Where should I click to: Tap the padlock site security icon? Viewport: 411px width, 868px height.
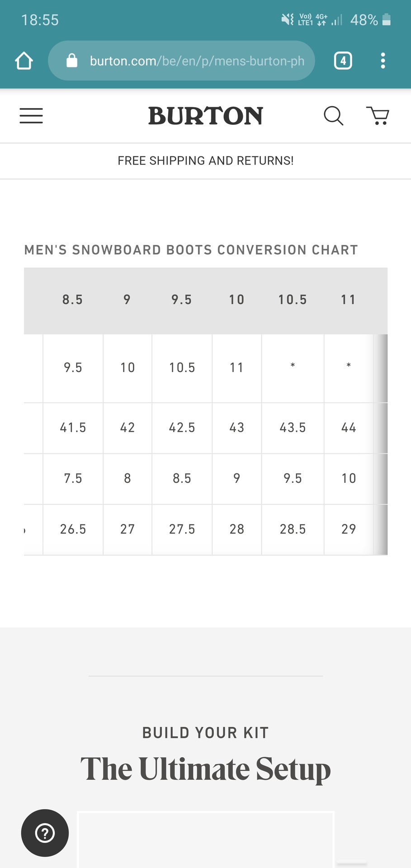72,61
